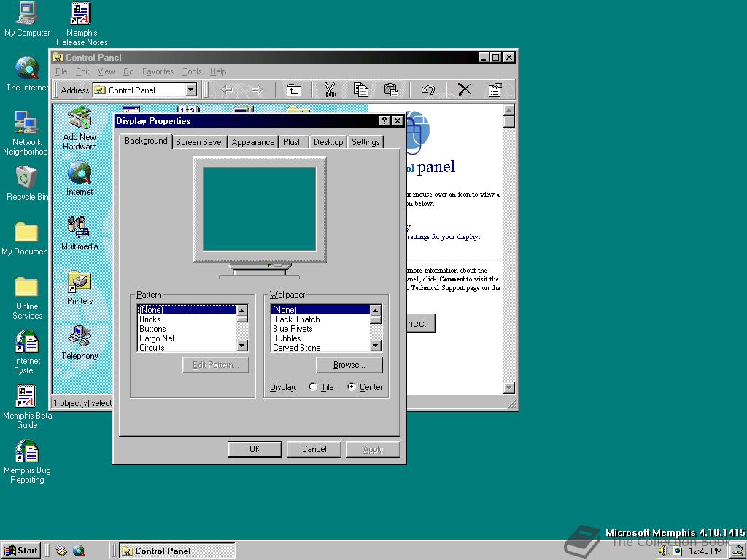Launch Internet Explorer from quick launch
Image resolution: width=747 pixels, height=560 pixels.
tap(79, 551)
